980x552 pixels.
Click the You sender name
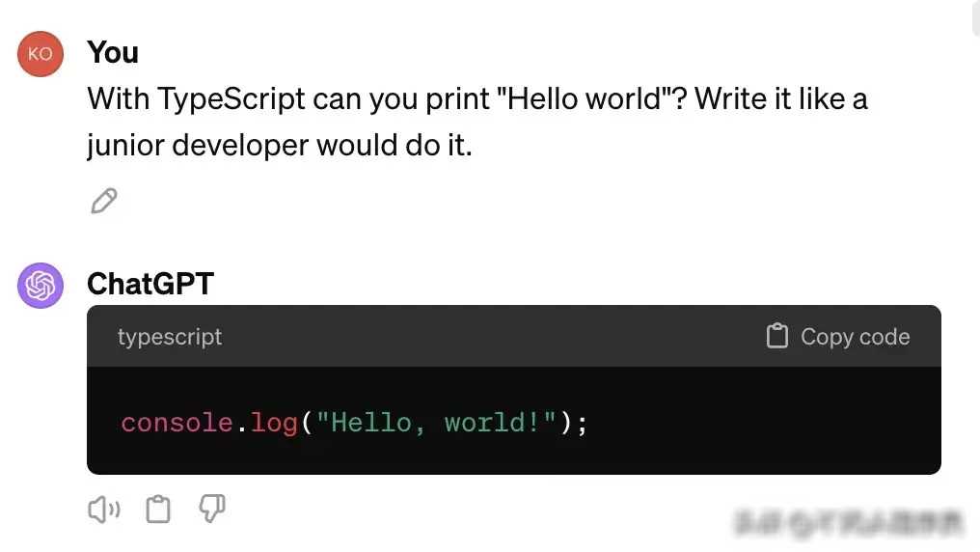click(x=113, y=52)
